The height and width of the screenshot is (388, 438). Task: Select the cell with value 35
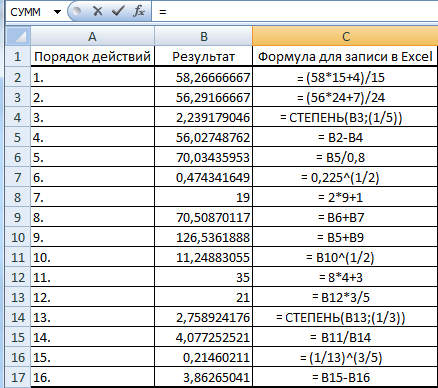(203, 277)
